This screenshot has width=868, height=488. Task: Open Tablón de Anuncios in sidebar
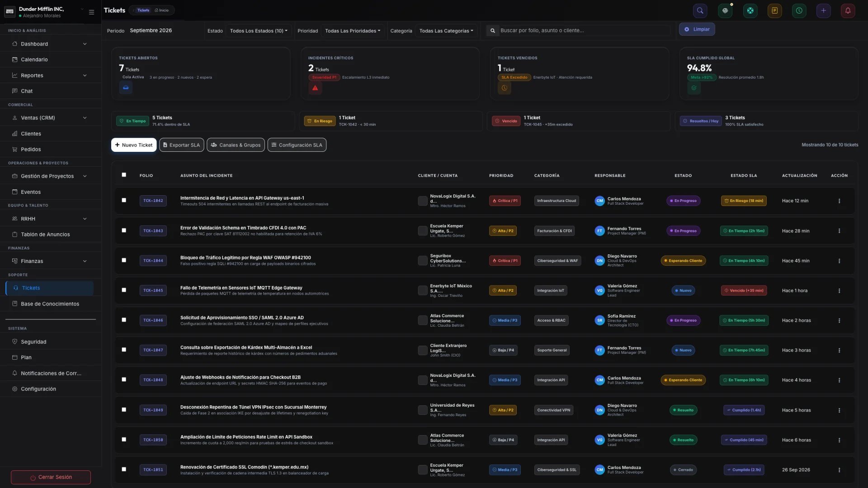coord(50,235)
